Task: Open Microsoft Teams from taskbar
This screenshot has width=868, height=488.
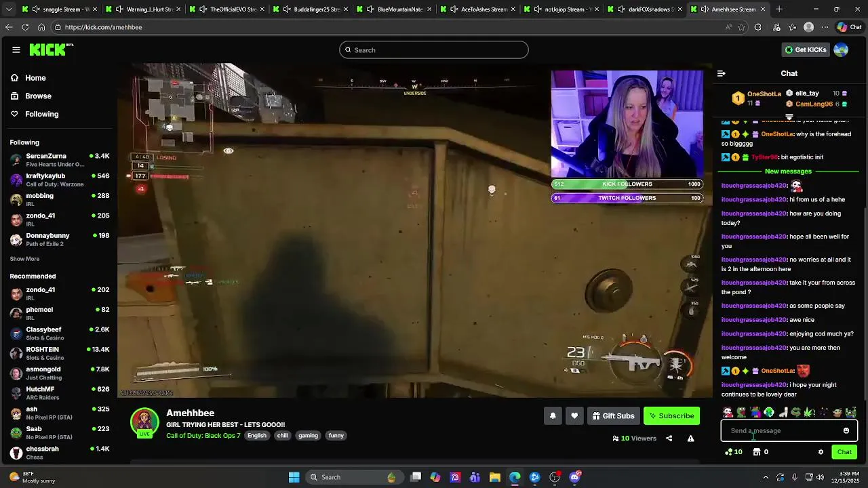Action: pyautogui.click(x=475, y=477)
